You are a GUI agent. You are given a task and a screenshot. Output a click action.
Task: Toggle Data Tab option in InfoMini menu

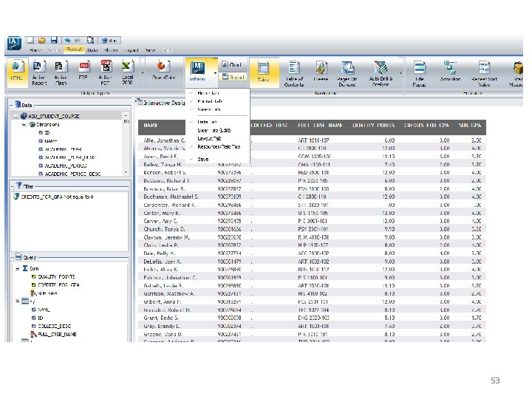(217, 122)
